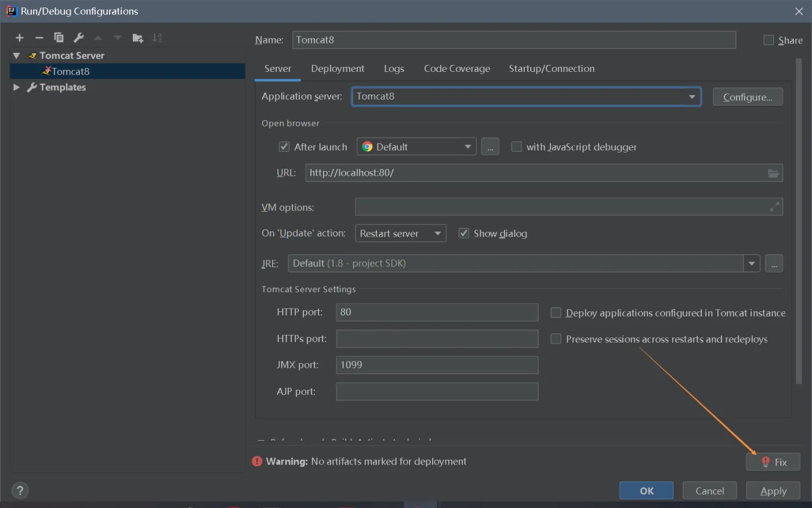812x508 pixels.
Task: Click the right panel vertical scrollbar
Action: 799,220
